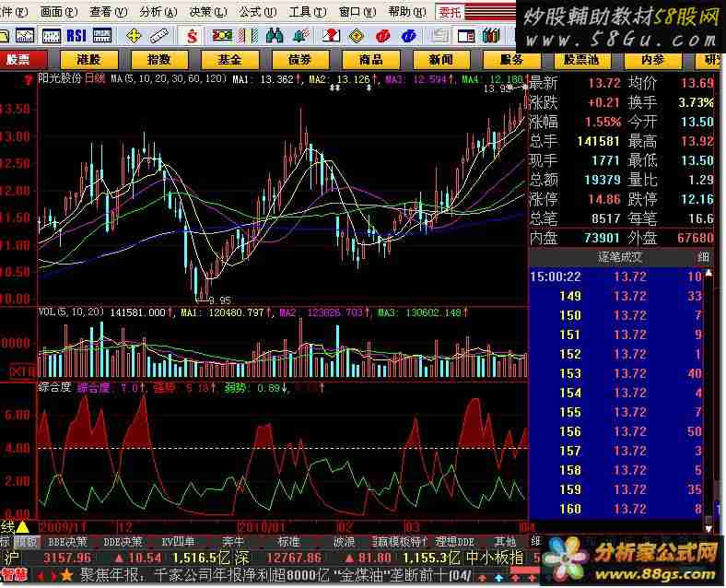
Task: Open the 画面(P) menu
Action: (59, 12)
